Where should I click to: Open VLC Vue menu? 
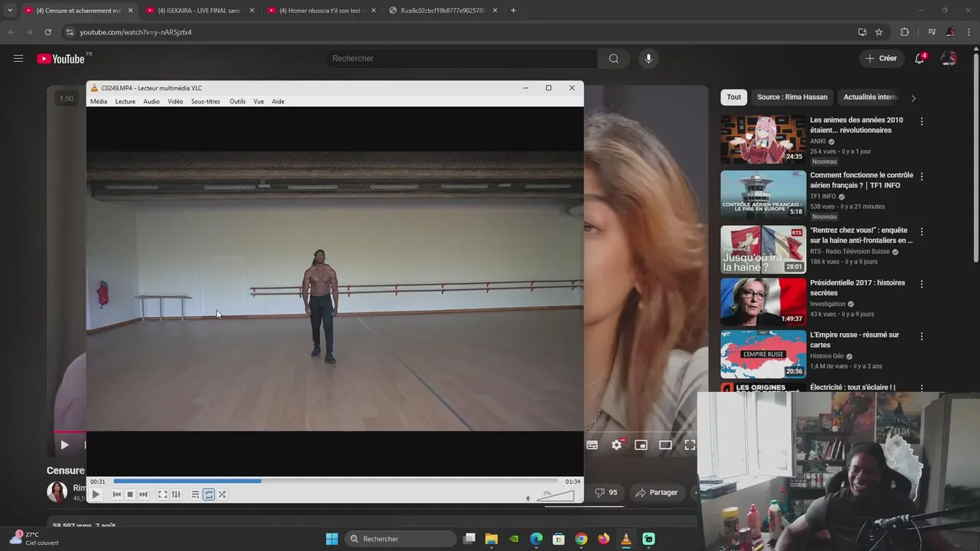[x=259, y=102]
